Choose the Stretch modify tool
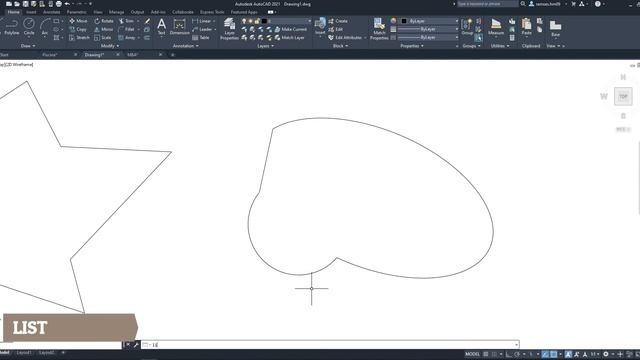 tap(79, 38)
